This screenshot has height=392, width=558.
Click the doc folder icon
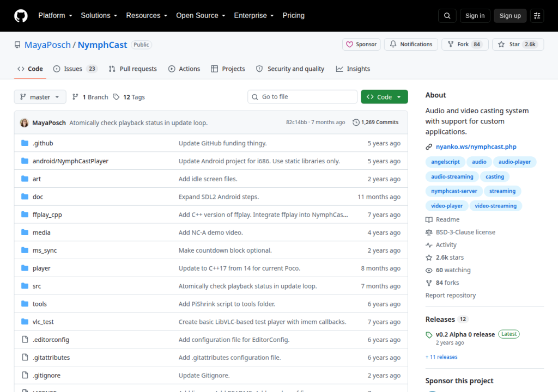25,197
